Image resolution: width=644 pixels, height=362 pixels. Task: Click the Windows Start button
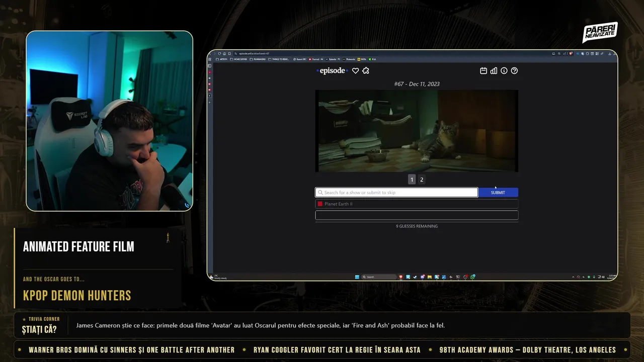tap(357, 277)
